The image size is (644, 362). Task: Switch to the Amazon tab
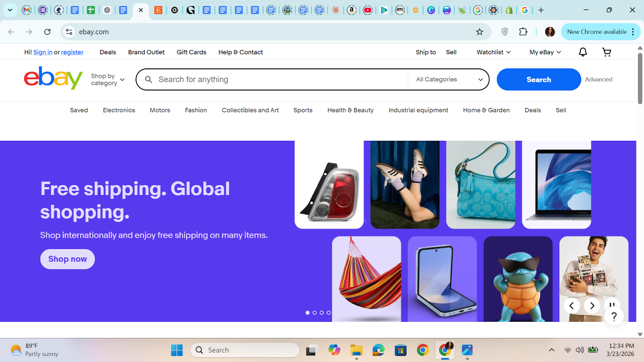point(352,10)
